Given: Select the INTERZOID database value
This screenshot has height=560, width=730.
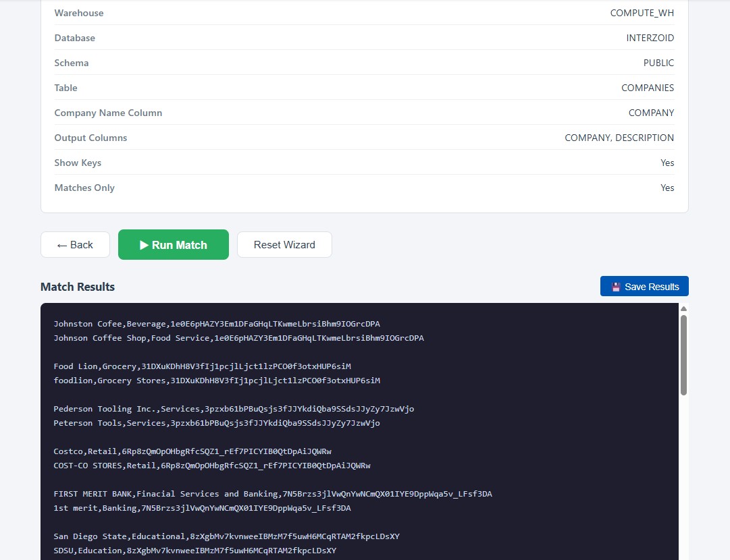Looking at the screenshot, I should click(650, 38).
